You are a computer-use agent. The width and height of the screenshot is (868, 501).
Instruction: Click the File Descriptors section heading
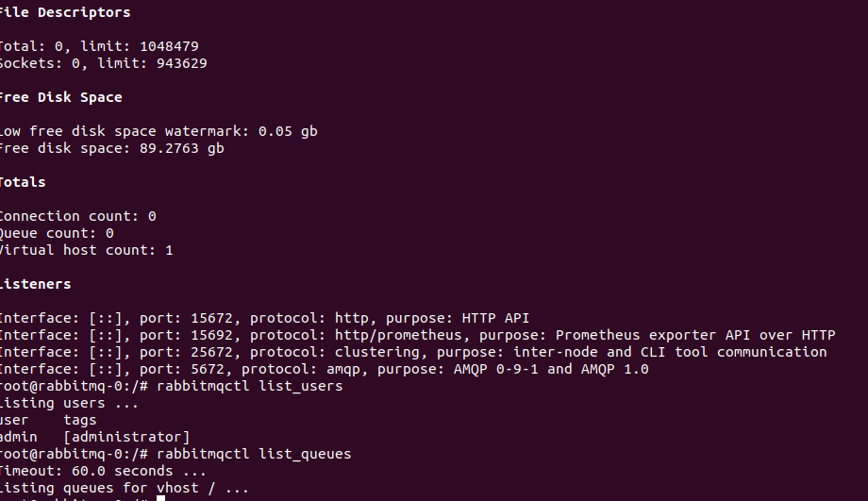point(64,12)
